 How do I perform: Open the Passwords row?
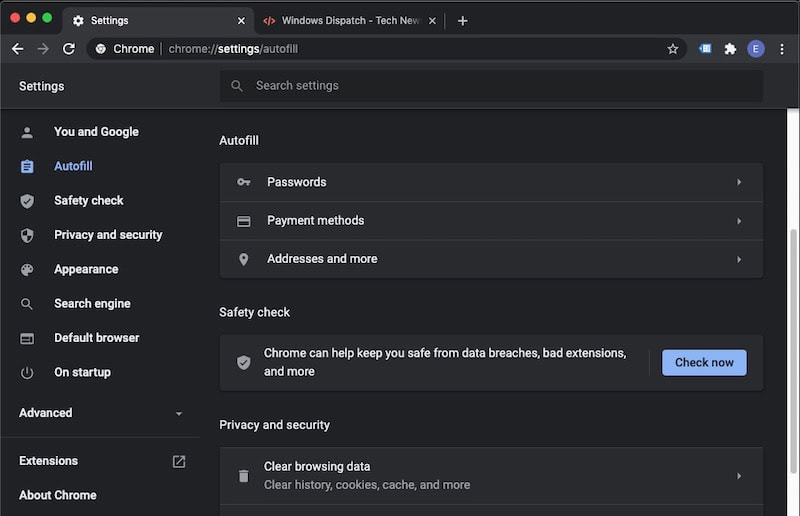point(491,182)
